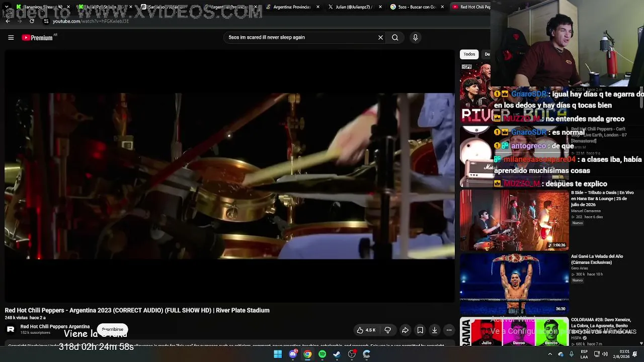Open Así Gané La Velada del Año title
The height and width of the screenshot is (362, 644).
point(597,259)
